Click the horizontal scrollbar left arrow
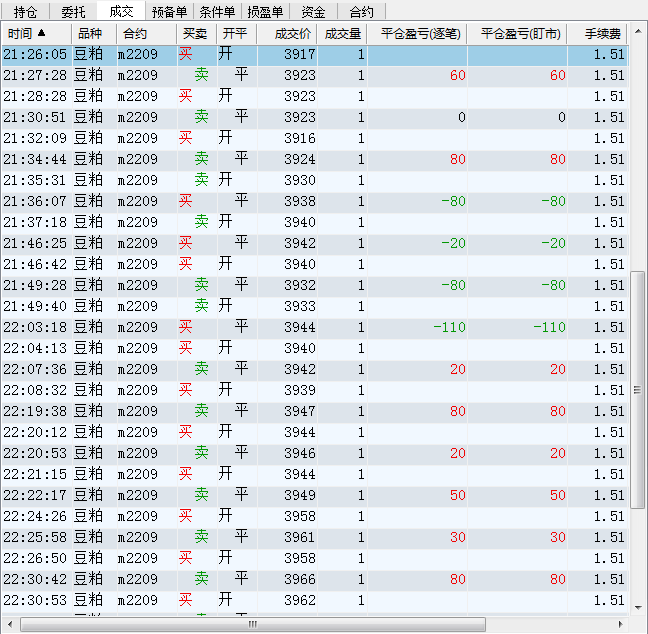Viewport: 648px width, 634px height. click(x=9, y=624)
